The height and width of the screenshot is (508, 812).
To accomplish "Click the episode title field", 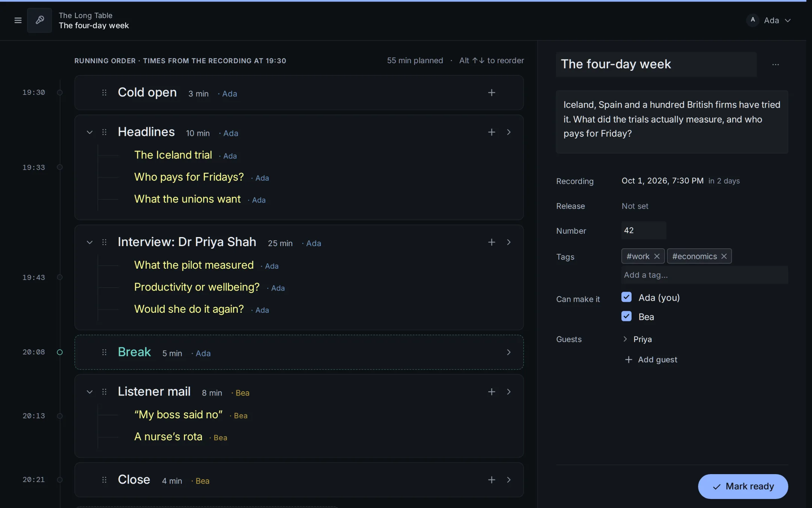I will pyautogui.click(x=656, y=64).
